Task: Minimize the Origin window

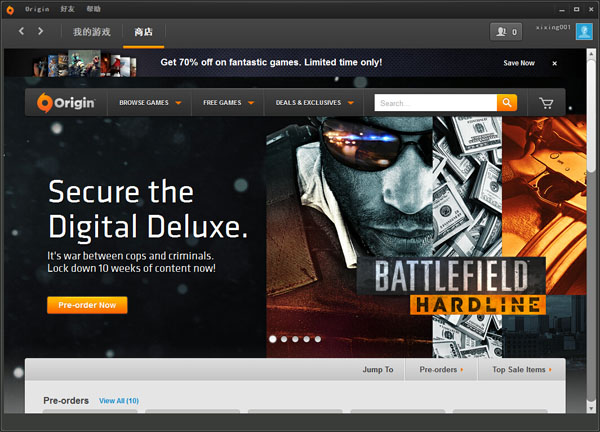Action: (x=562, y=10)
